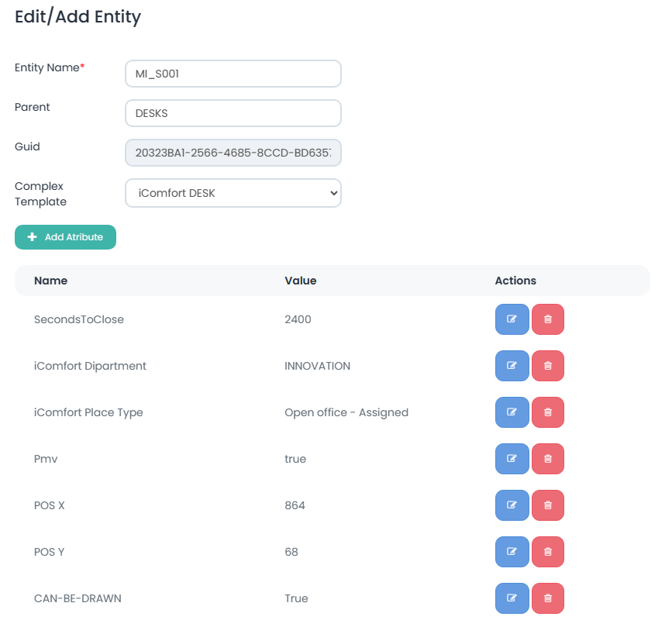Delete the SecondsToClose attribute
The image size is (672, 627).
point(548,319)
